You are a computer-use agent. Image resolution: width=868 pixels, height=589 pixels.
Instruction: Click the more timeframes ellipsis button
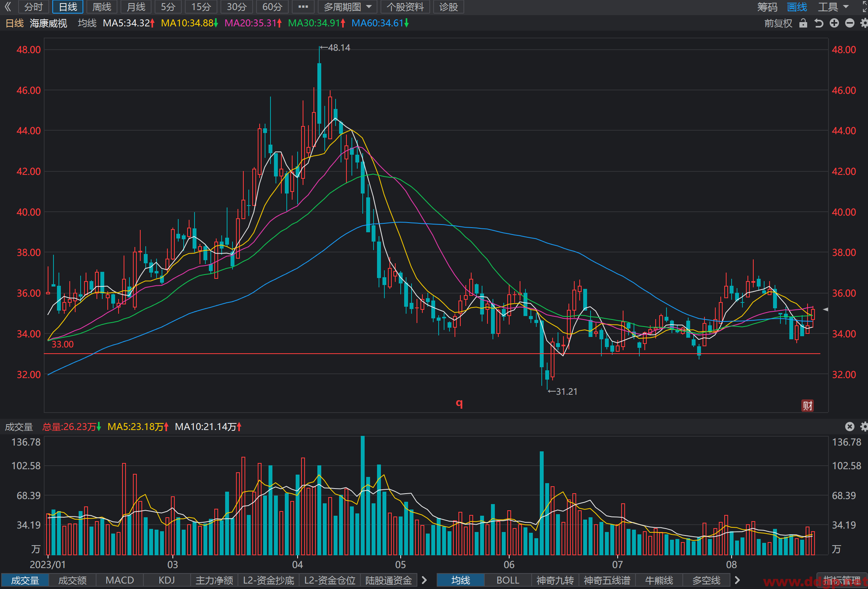[x=303, y=7]
